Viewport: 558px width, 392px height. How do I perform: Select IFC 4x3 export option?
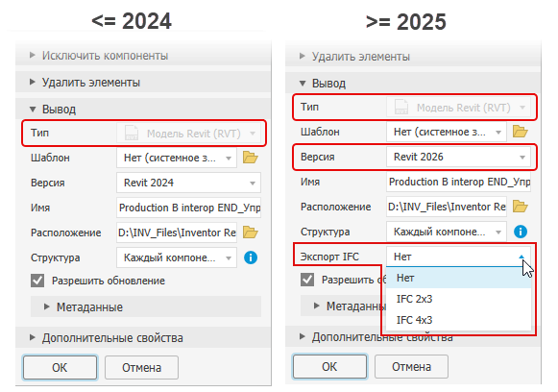tap(458, 320)
